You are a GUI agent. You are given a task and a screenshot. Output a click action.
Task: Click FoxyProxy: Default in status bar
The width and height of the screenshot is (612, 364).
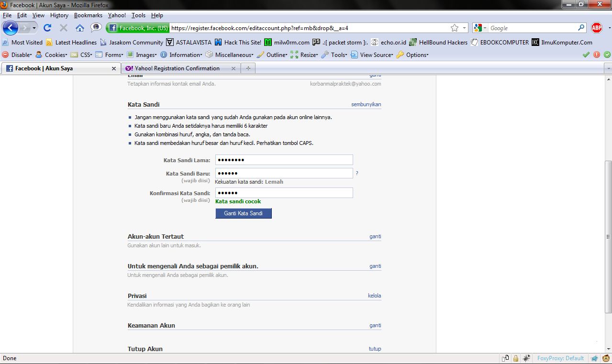(x=560, y=358)
